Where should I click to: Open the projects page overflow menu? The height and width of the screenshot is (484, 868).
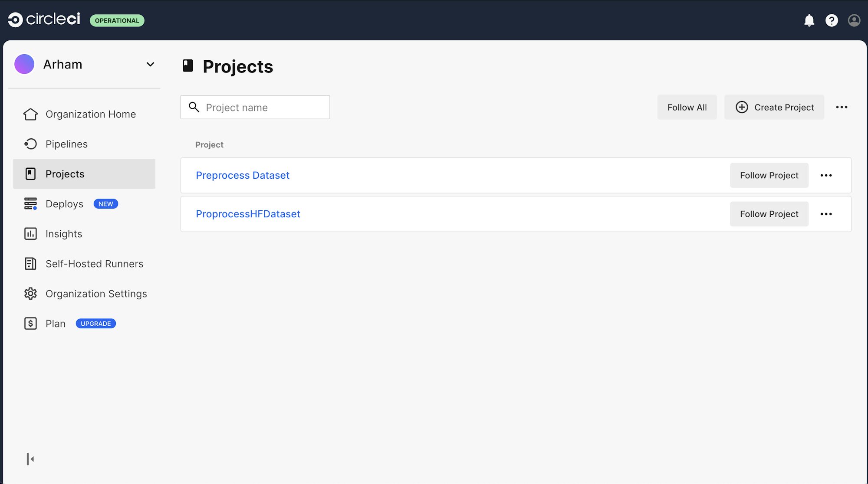tap(842, 107)
